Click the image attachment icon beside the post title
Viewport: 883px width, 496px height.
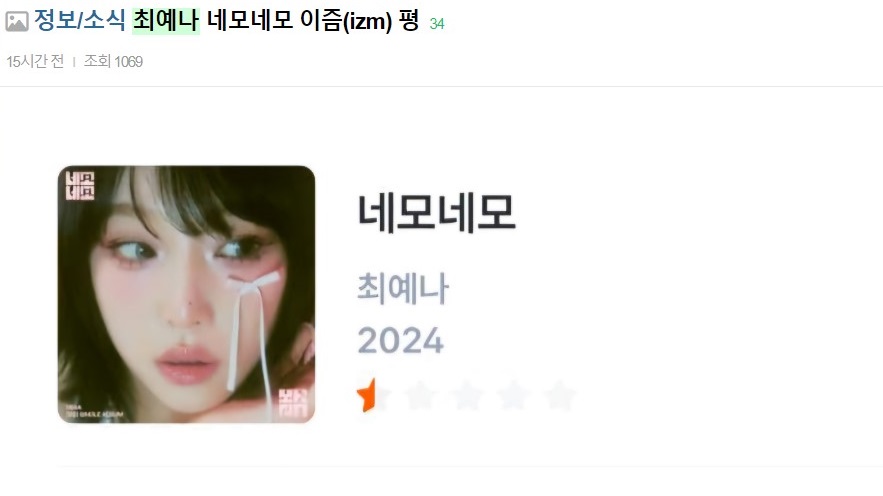coord(17,22)
